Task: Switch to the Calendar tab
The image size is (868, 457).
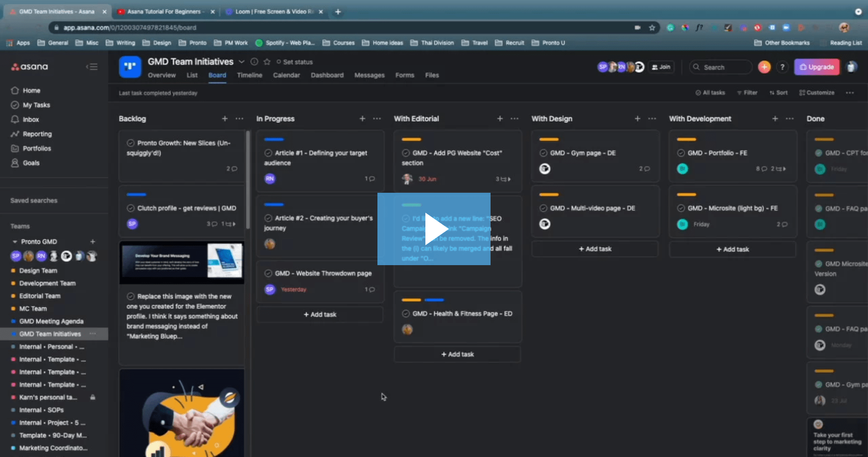Action: 286,75
